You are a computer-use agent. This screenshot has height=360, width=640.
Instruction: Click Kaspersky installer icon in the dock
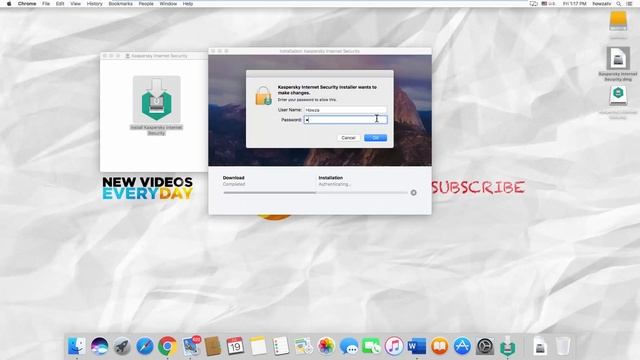(x=508, y=345)
